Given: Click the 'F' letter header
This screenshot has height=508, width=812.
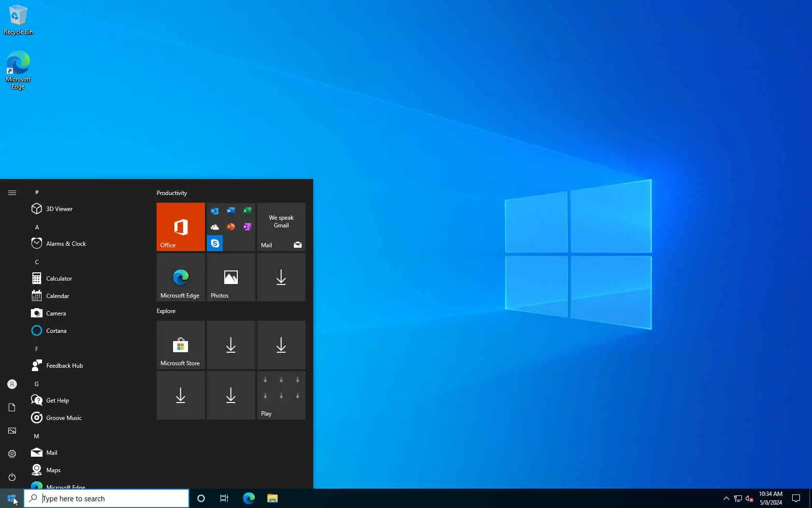Looking at the screenshot, I should coord(37,349).
